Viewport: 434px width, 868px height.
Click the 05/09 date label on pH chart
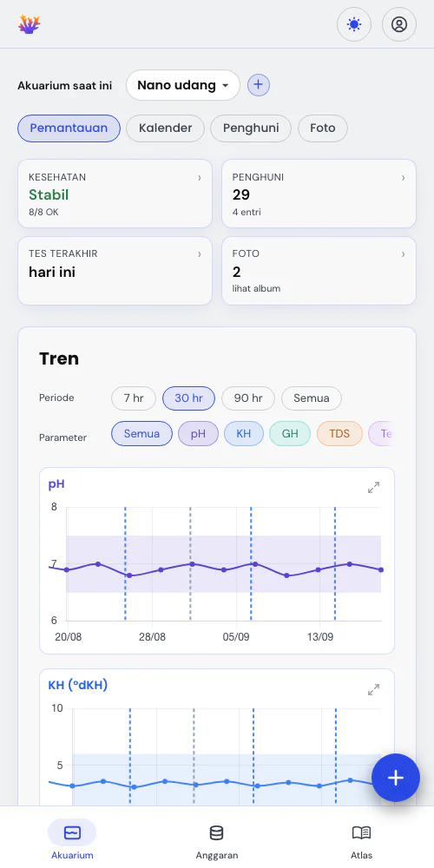236,637
